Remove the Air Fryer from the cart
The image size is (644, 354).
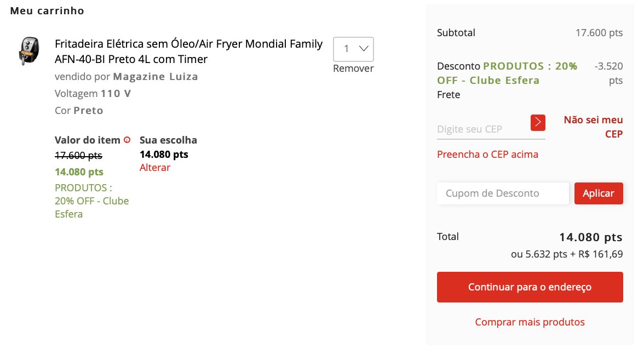353,68
